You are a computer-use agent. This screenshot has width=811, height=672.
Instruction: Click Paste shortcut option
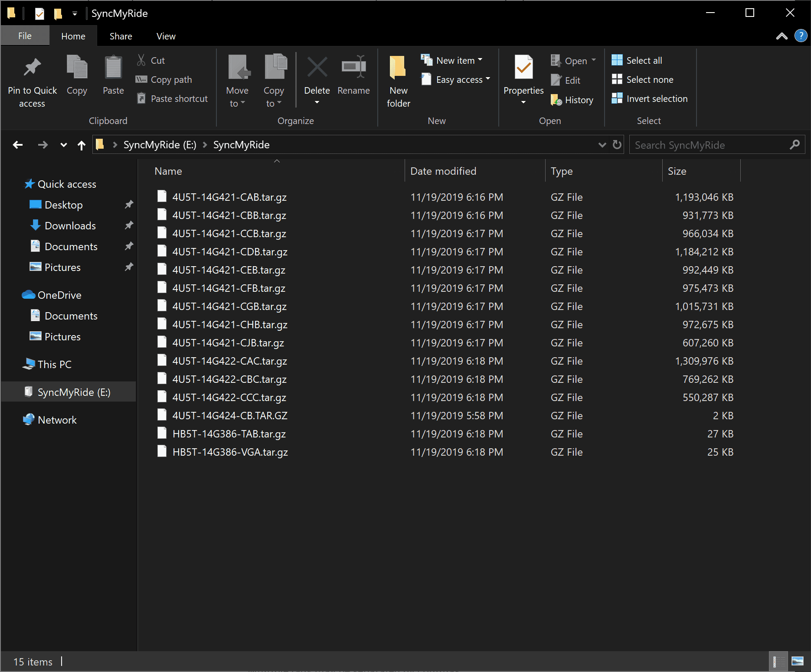tap(172, 98)
